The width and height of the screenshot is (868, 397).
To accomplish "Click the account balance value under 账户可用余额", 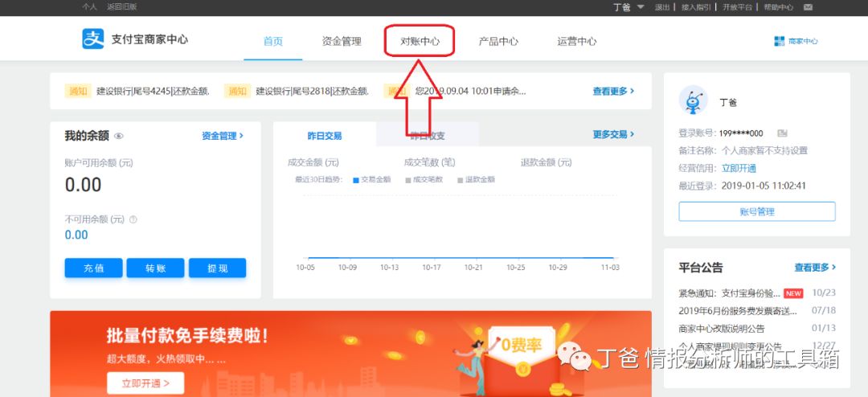I will [83, 185].
